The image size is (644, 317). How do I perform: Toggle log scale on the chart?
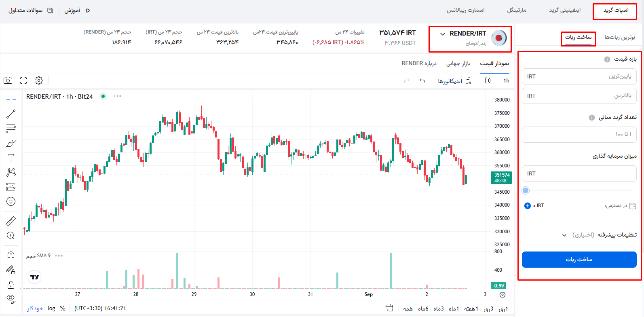click(x=51, y=308)
